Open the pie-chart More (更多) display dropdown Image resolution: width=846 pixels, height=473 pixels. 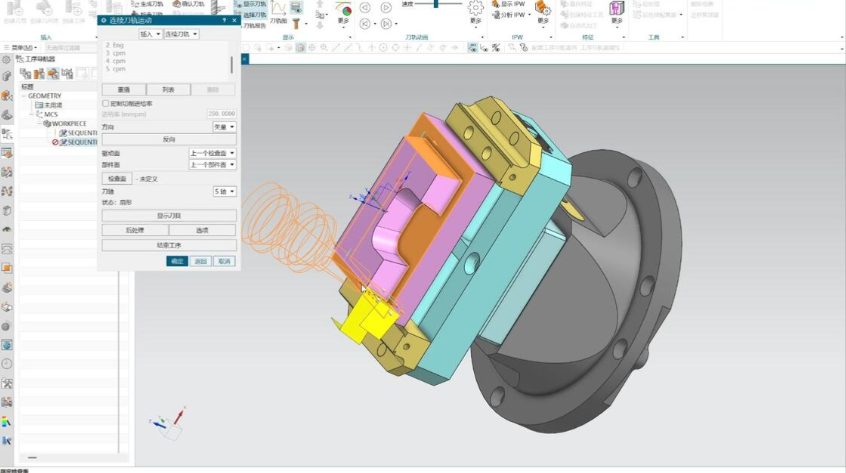coord(344,13)
